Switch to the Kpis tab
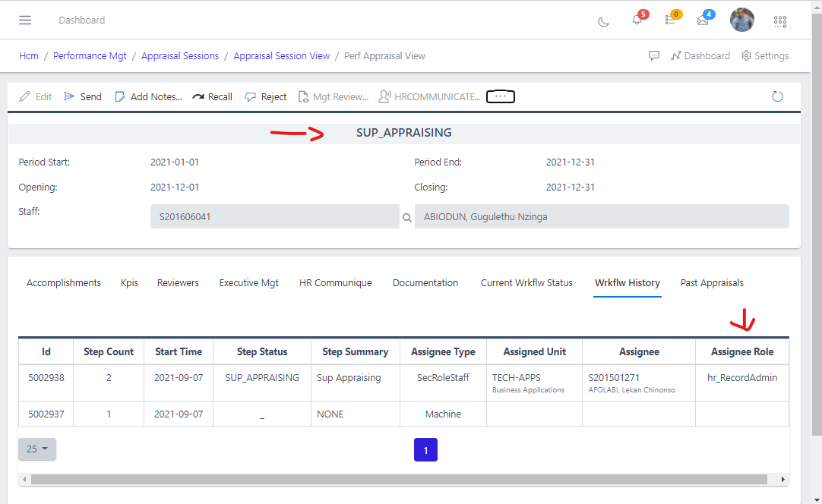The image size is (822, 504). point(129,283)
